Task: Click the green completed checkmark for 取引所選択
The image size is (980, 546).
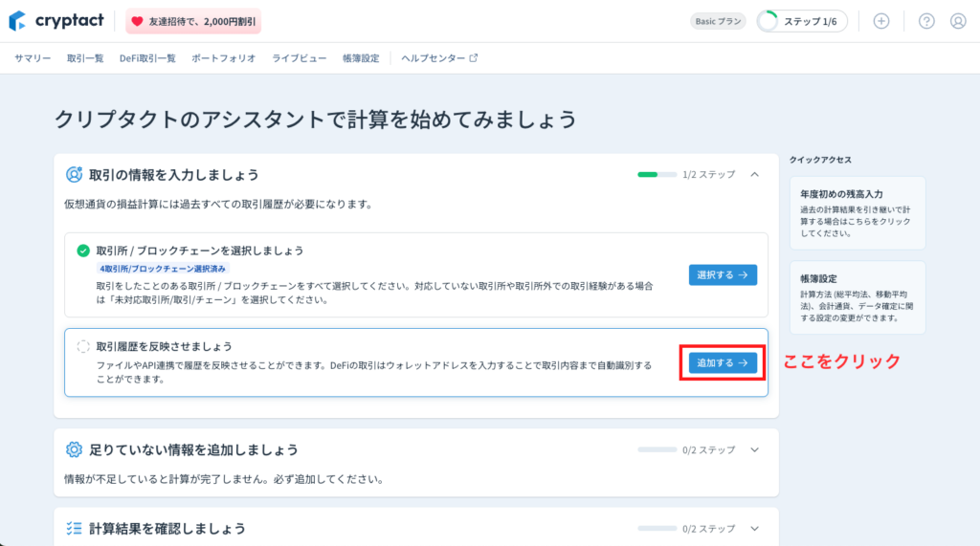Action: tap(83, 251)
